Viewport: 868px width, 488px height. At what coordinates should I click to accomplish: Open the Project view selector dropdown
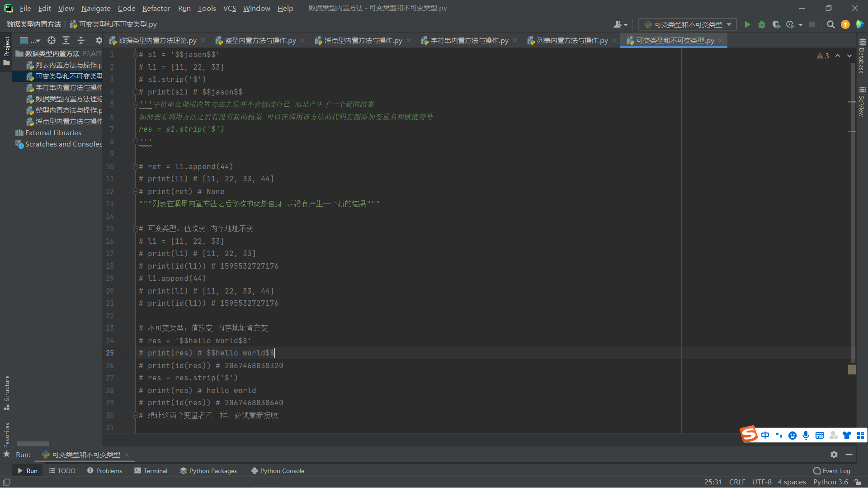[x=30, y=40]
